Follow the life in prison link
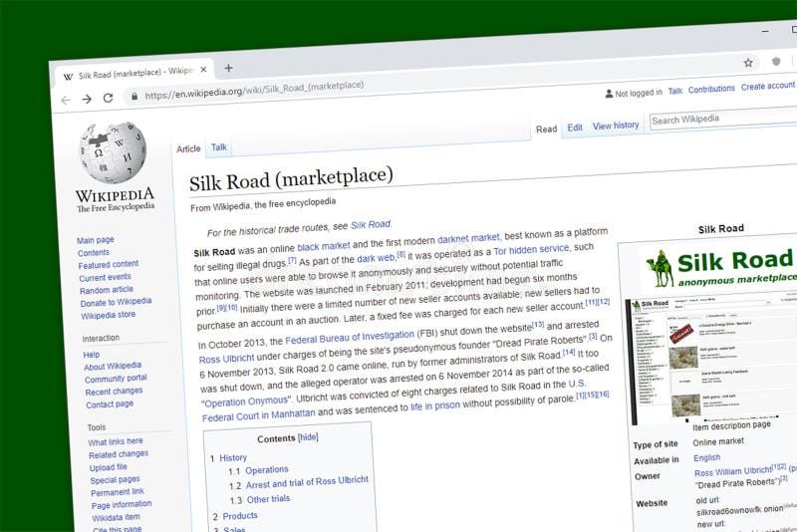 tap(435, 406)
